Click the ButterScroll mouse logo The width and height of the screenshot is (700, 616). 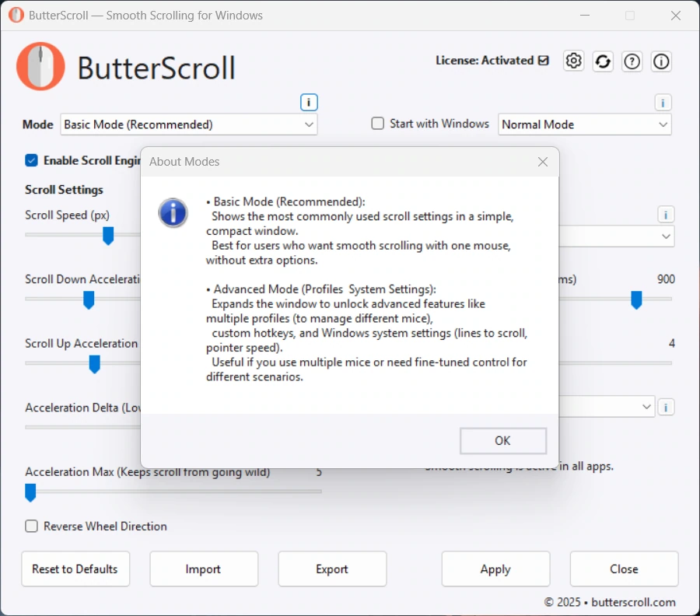click(x=40, y=67)
